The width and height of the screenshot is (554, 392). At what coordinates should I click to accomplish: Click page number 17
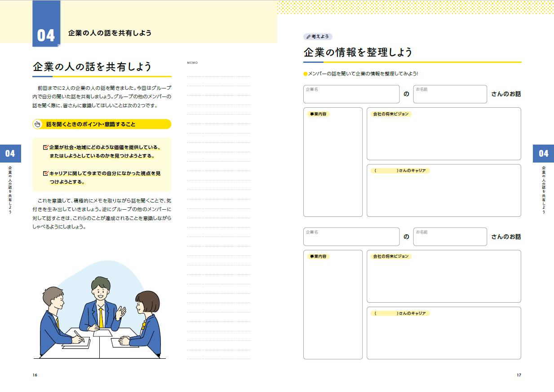point(519,375)
